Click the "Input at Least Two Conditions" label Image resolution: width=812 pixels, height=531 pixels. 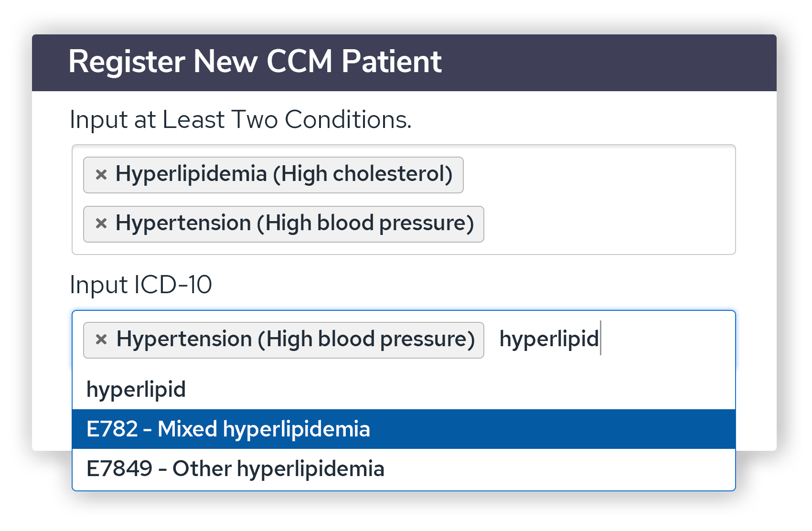[x=240, y=119]
